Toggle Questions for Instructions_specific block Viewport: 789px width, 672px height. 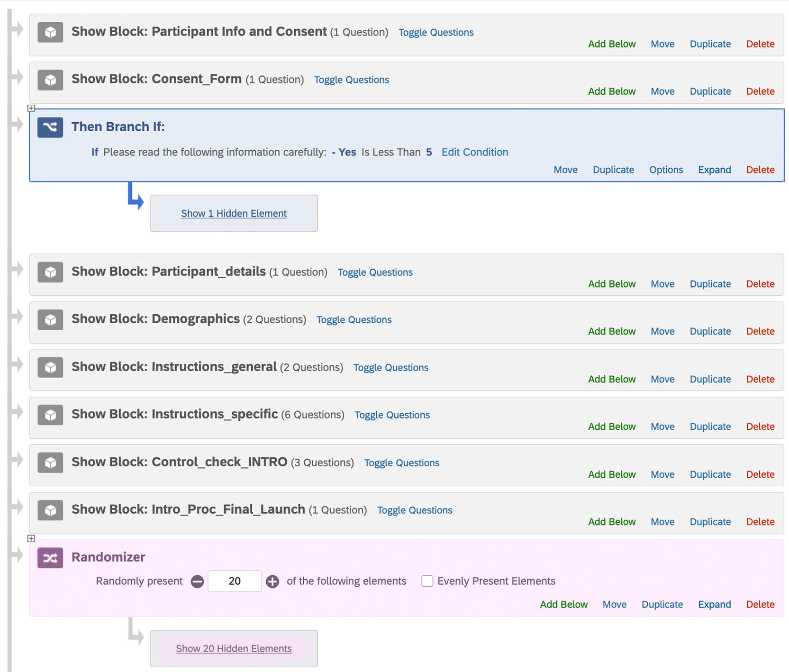coord(392,415)
